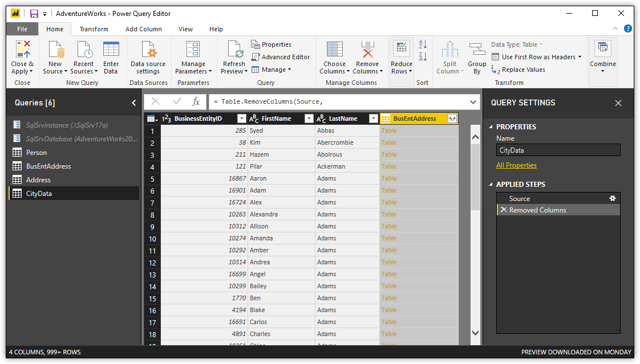Open Power BI help question mark icon
Screen dimensions: 640x364
pyautogui.click(x=628, y=29)
